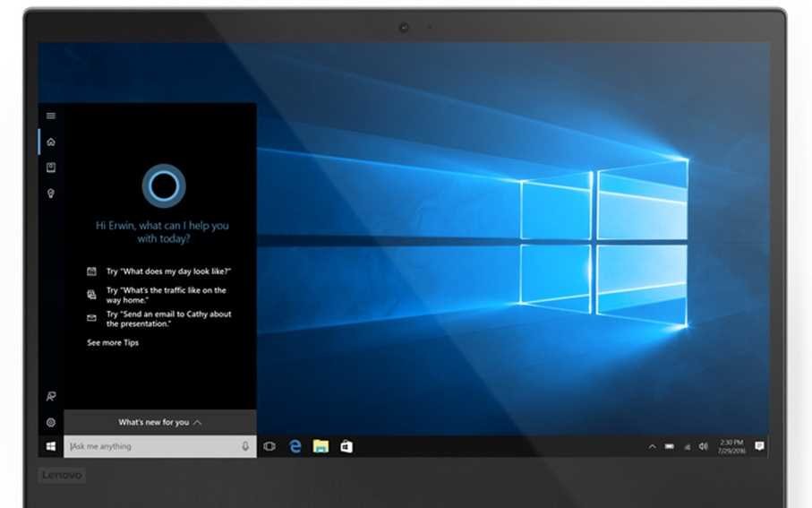This screenshot has width=812, height=508.
Task: Open the Cortana Notebook icon
Action: point(51,167)
